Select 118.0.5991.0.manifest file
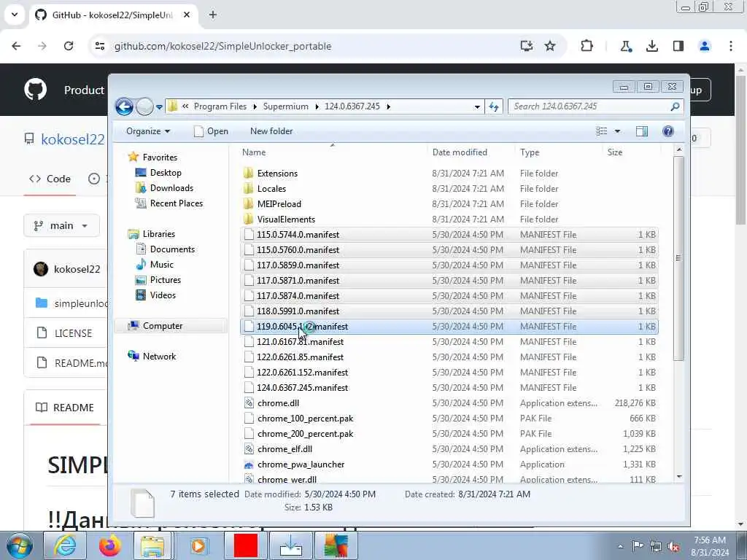 [449, 311]
